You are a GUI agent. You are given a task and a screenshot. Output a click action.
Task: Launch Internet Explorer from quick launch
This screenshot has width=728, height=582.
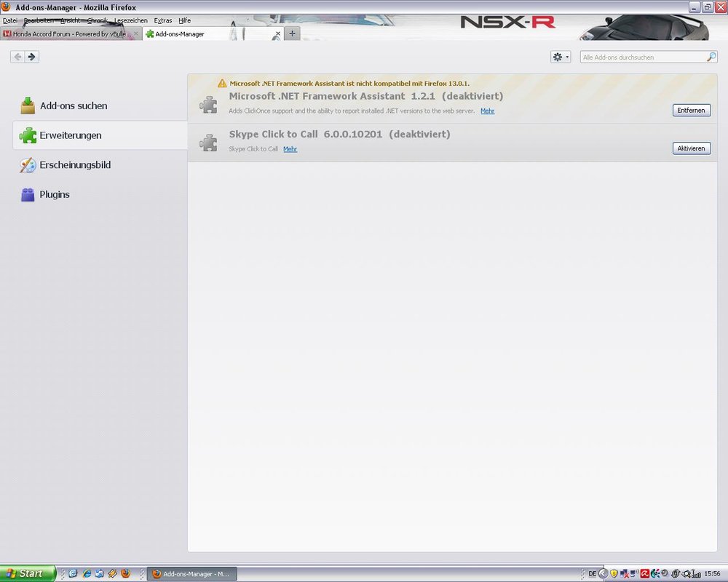point(86,573)
